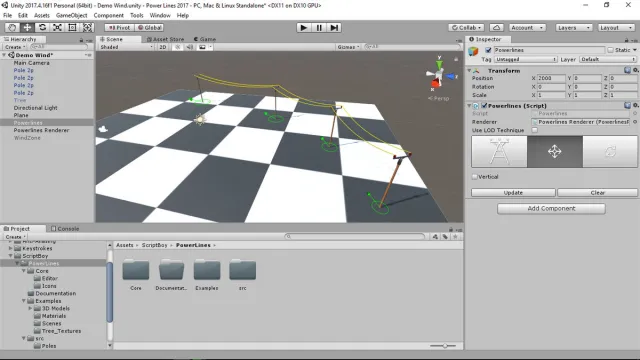The width and height of the screenshot is (640, 360).
Task: Open the src folder thumbnail
Action: point(242,270)
